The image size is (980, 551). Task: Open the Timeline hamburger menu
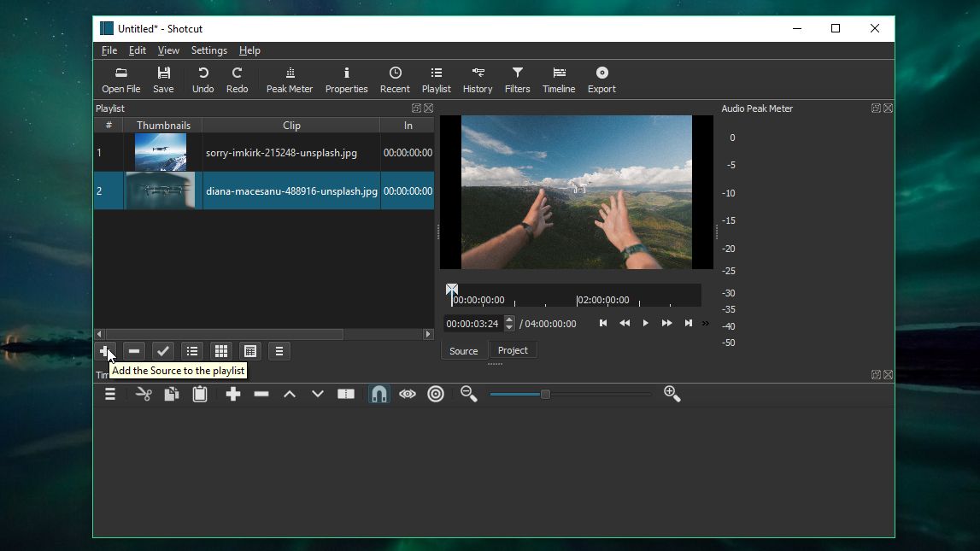(110, 394)
